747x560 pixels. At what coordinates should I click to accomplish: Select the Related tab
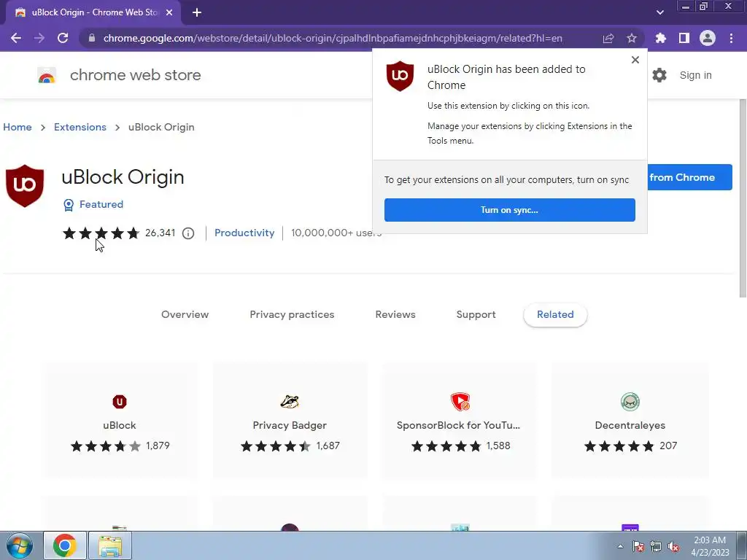coord(555,314)
